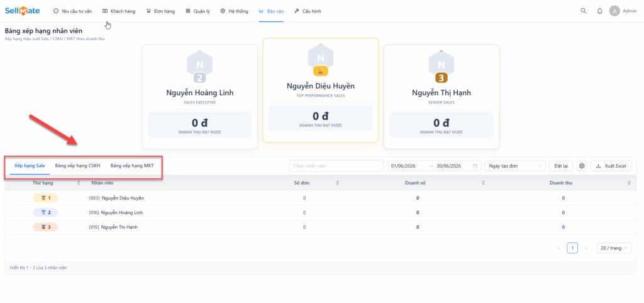Click Bảng xếp hạng nhân viên heading

[x=43, y=31]
